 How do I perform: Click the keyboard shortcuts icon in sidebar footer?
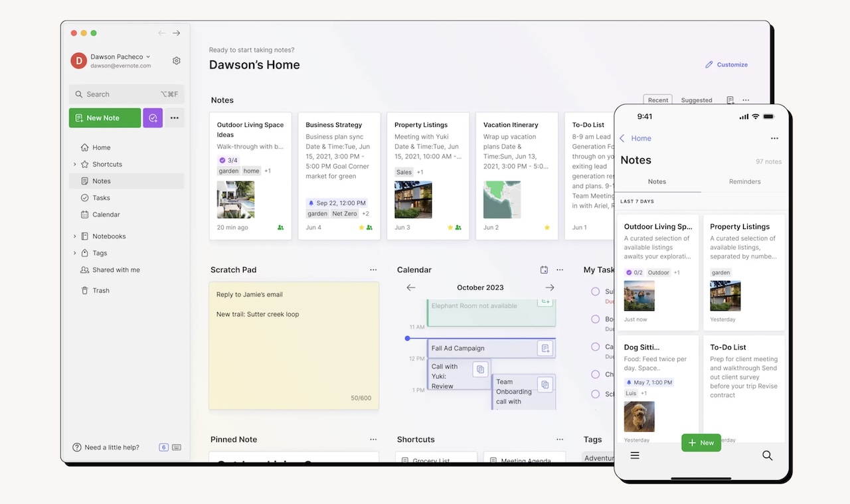pos(177,448)
